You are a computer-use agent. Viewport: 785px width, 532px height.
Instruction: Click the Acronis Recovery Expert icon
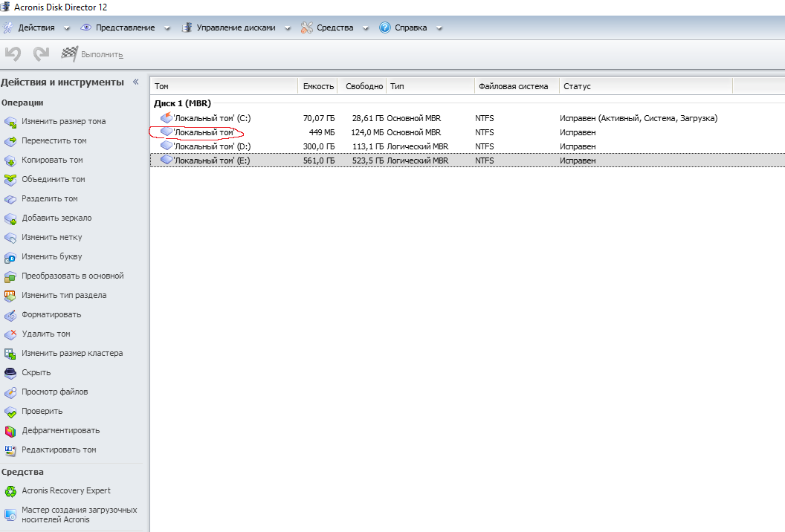[x=10, y=491]
